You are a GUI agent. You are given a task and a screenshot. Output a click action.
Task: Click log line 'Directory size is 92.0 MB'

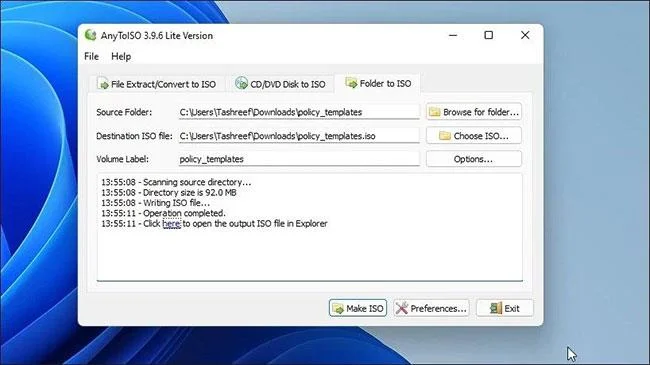[x=169, y=192]
